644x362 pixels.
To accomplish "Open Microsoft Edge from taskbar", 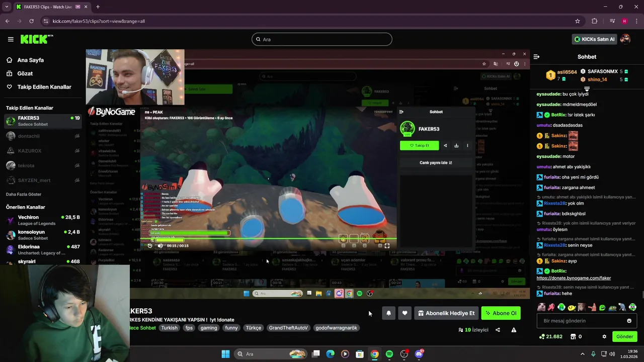I will [330, 354].
